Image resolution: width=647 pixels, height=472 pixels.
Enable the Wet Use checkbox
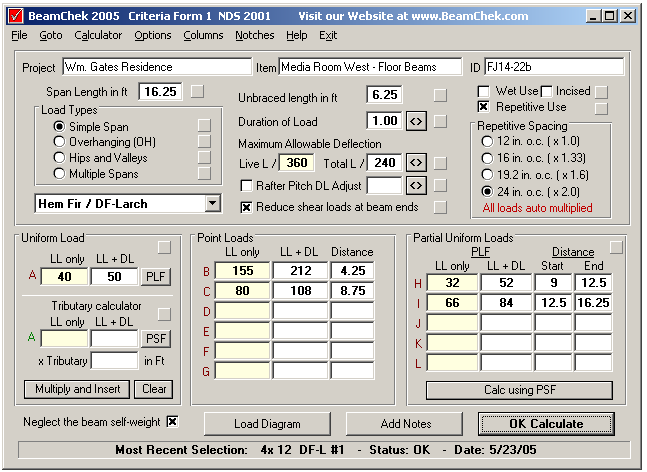(x=483, y=91)
